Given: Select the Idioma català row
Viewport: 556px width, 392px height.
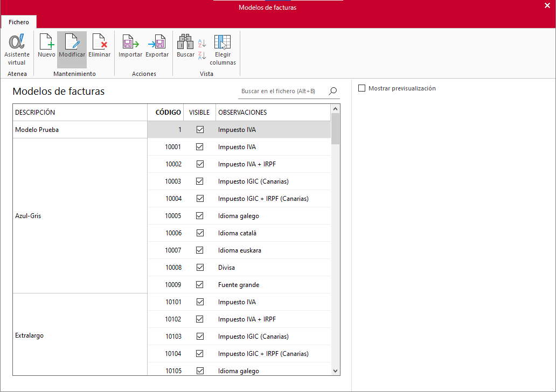Looking at the screenshot, I should pyautogui.click(x=239, y=233).
